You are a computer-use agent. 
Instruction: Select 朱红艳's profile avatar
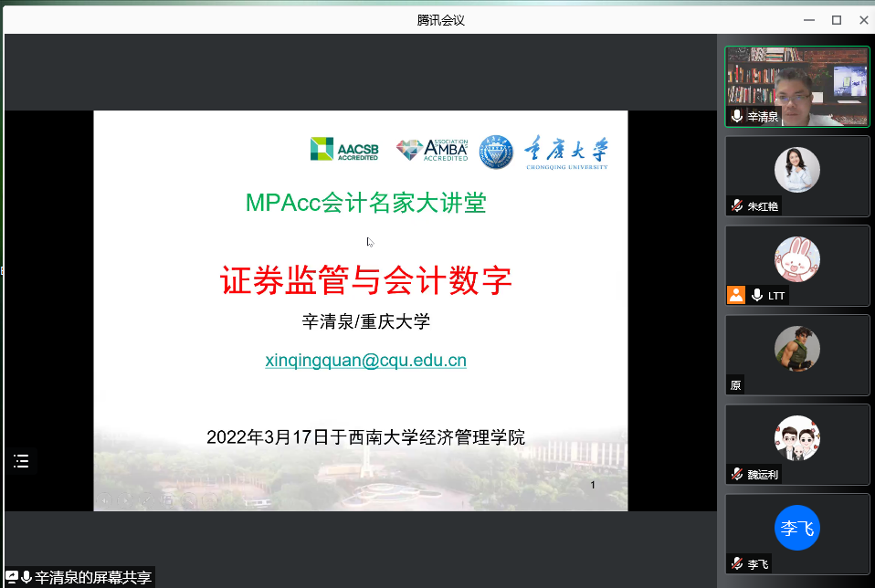pyautogui.click(x=796, y=170)
